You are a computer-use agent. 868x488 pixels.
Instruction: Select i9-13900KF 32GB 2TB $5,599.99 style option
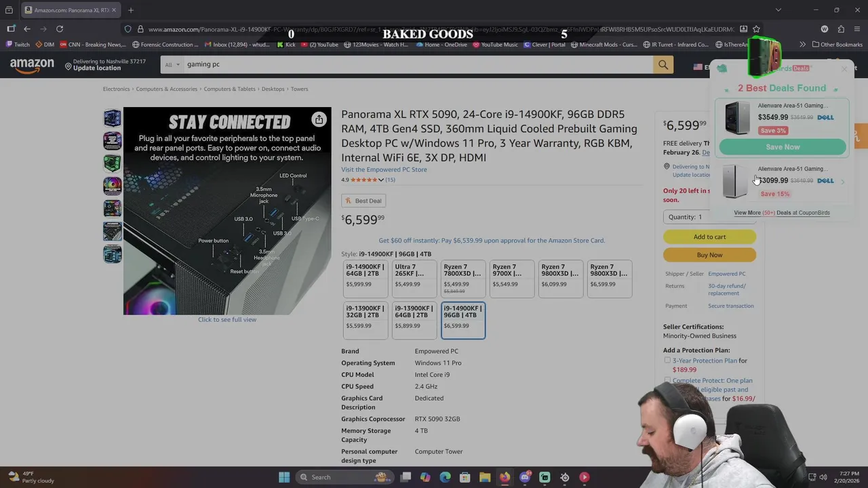366,320
